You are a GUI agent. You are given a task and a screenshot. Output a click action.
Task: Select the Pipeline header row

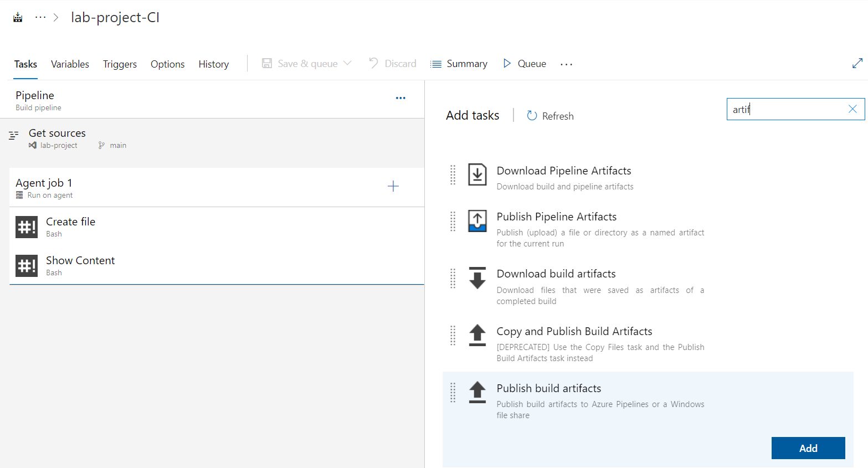click(212, 100)
